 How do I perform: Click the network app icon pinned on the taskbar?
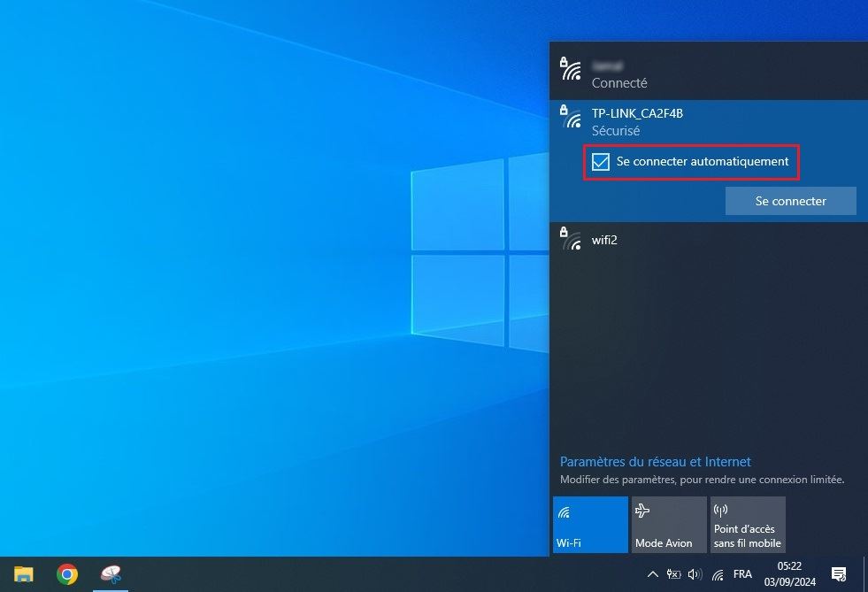point(110,574)
